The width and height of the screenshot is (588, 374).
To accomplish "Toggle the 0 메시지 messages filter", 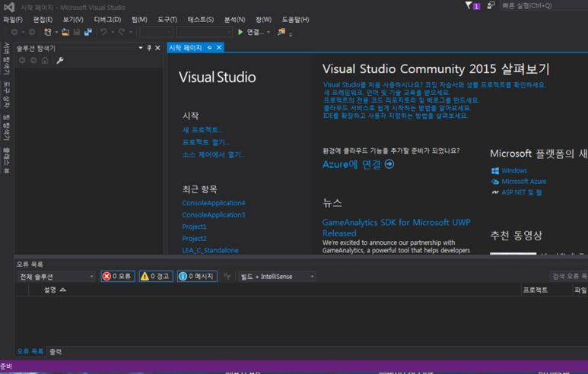I will tap(197, 276).
